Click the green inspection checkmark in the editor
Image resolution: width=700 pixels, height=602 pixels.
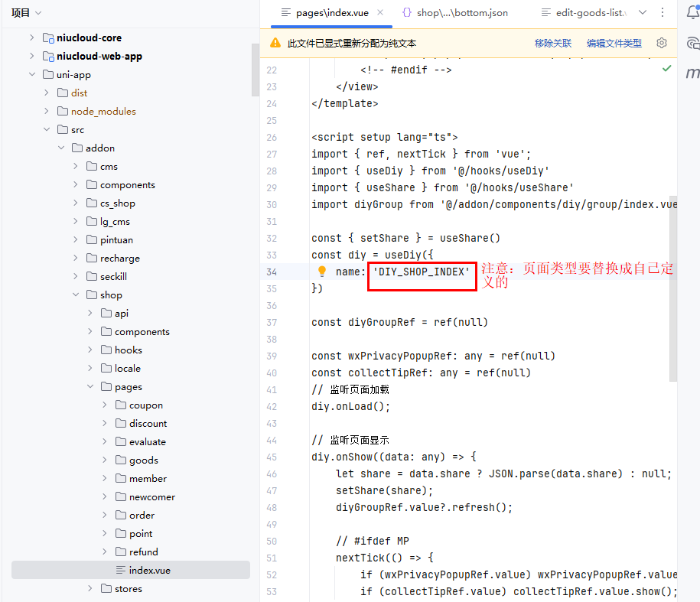666,69
